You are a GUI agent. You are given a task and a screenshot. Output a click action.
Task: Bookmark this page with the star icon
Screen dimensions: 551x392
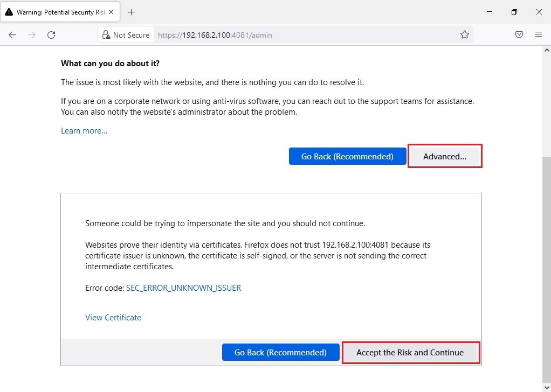[x=464, y=35]
